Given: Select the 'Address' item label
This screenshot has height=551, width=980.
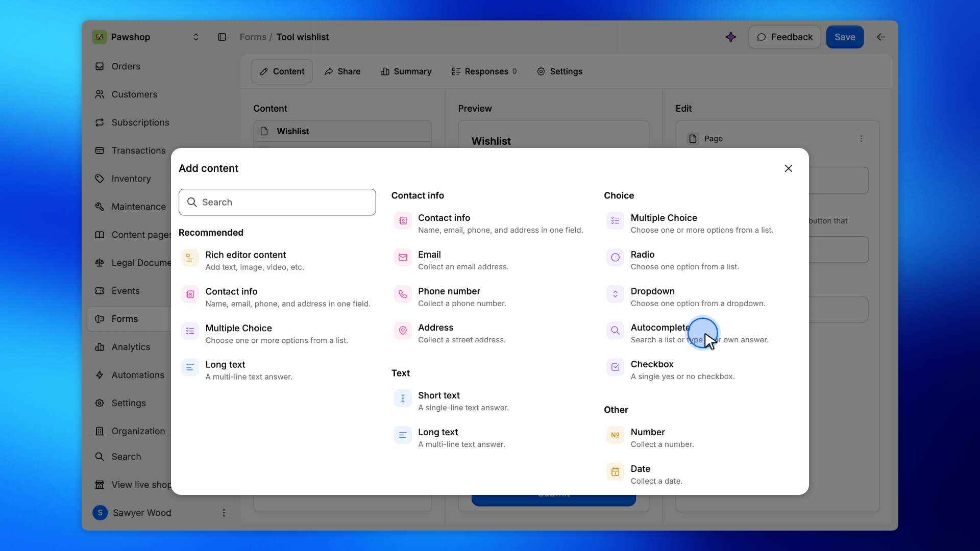Looking at the screenshot, I should tap(435, 328).
